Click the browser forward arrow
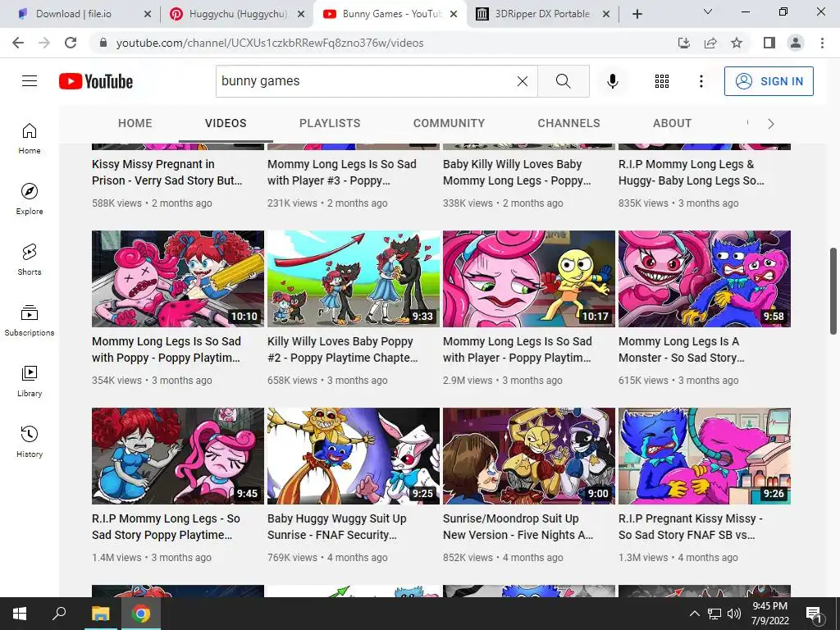Screen dimensions: 840x630 pyautogui.click(x=44, y=43)
